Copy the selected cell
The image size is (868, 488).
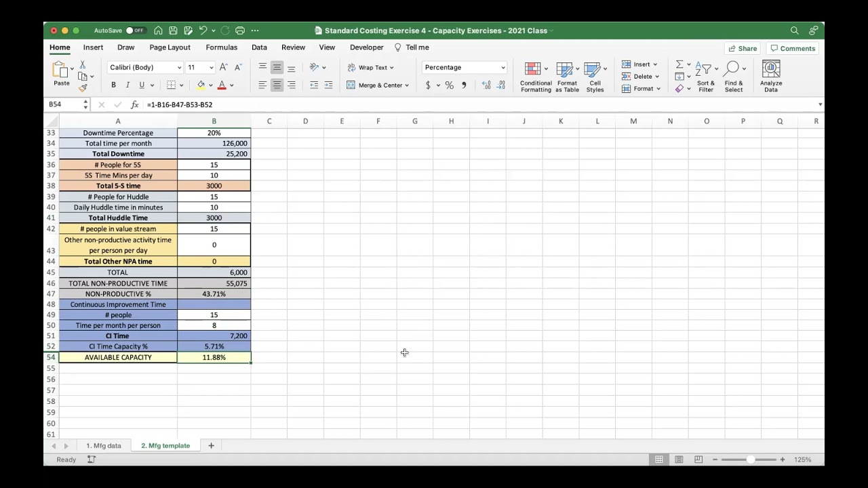[x=82, y=76]
